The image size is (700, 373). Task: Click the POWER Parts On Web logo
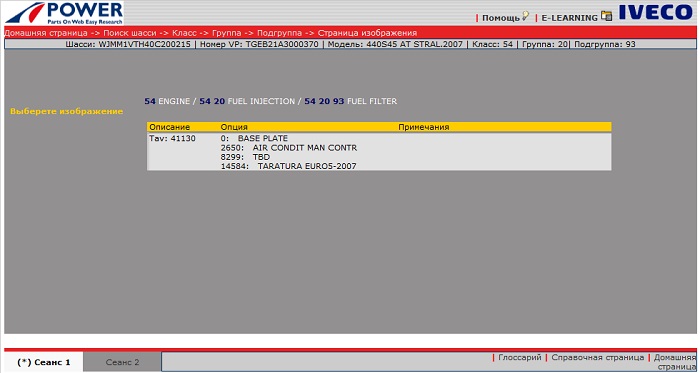pyautogui.click(x=64, y=13)
